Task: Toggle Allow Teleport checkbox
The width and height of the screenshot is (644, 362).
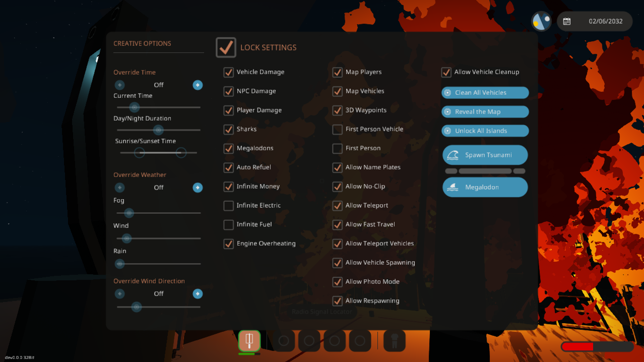Action: point(338,206)
